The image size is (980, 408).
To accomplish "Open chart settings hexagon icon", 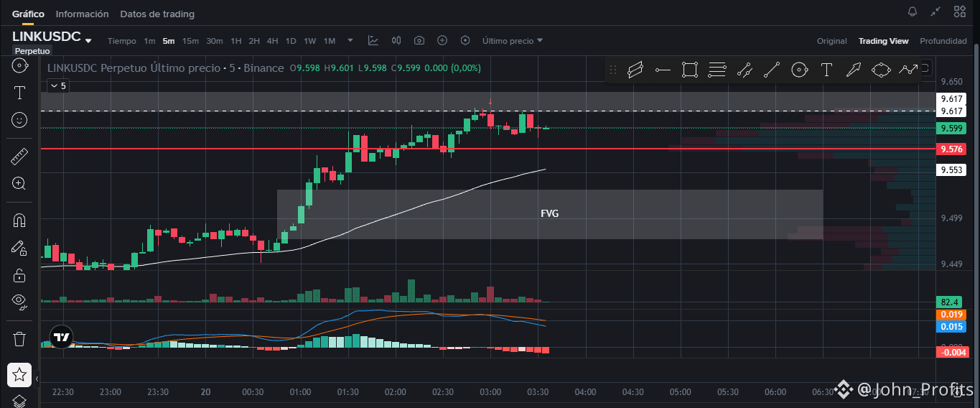I will pyautogui.click(x=465, y=41).
